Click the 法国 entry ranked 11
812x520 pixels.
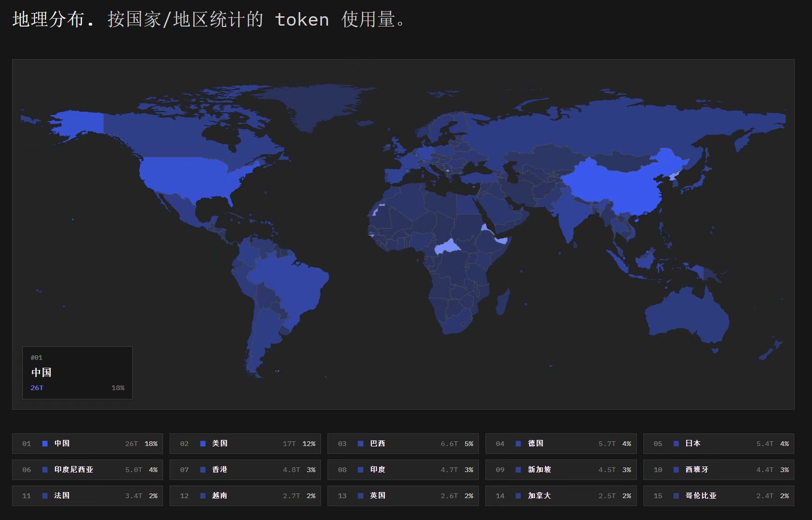pyautogui.click(x=88, y=496)
